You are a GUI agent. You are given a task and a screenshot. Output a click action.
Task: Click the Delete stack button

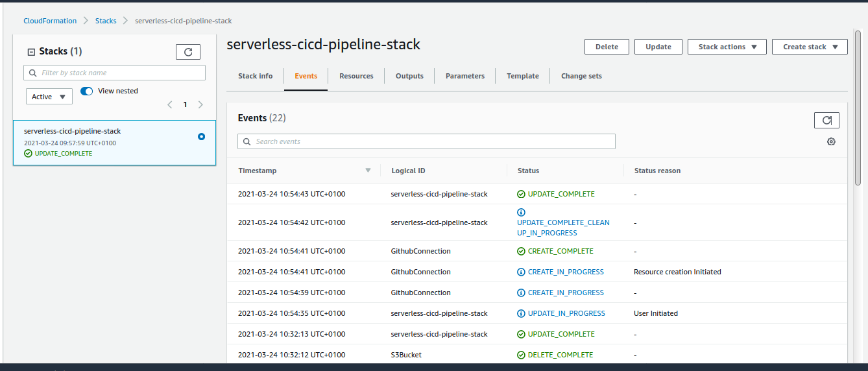(607, 47)
